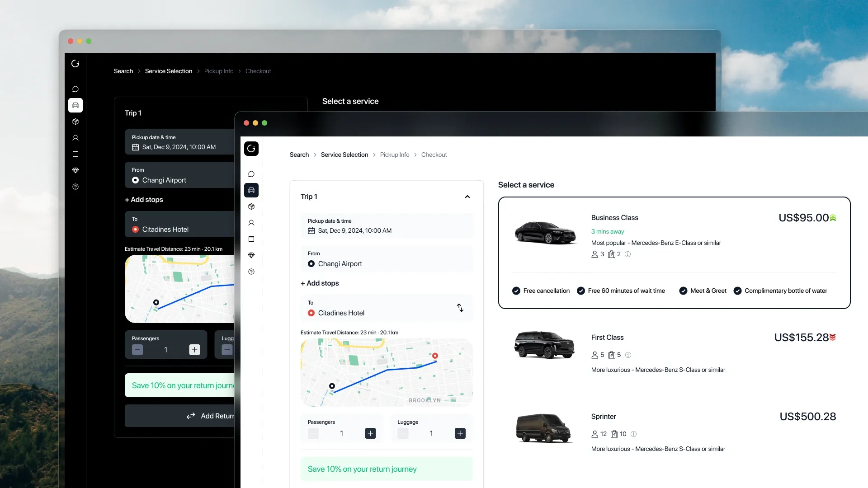Open the chat icon in light sidebar
This screenshot has width=868, height=488.
pos(251,174)
